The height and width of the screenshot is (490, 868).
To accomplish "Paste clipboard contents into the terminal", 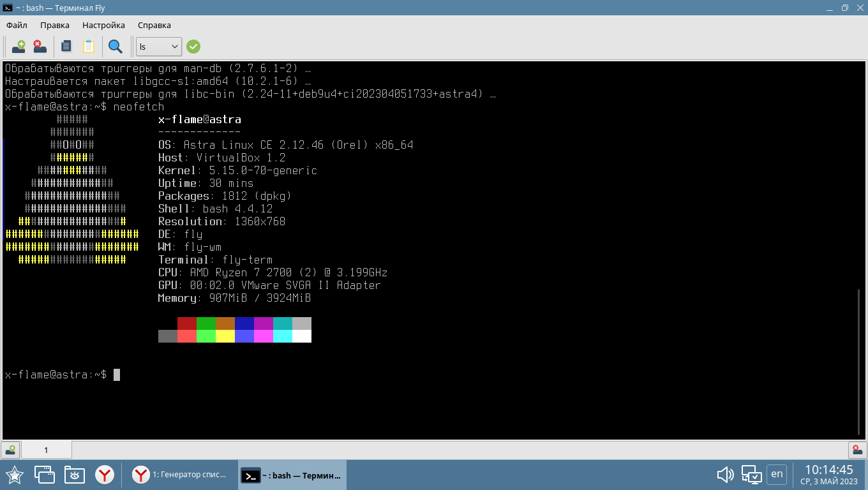I will [x=89, y=47].
